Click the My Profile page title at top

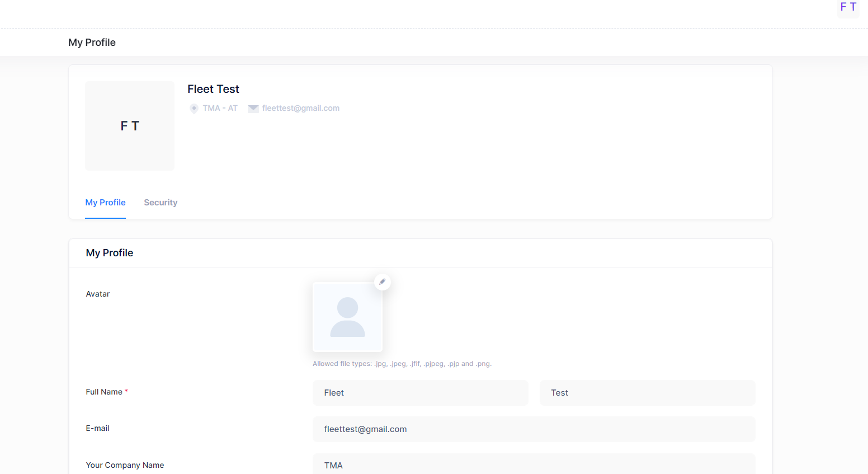[x=92, y=43]
